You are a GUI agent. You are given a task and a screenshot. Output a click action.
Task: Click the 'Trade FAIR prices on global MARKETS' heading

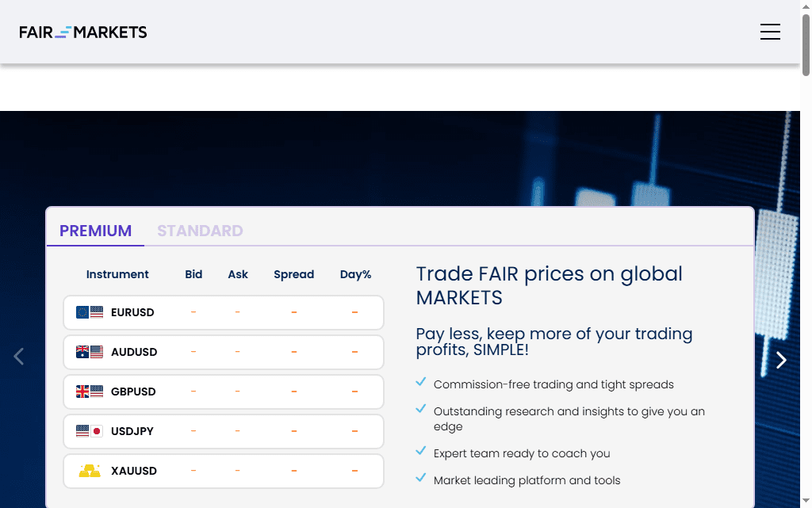549,285
